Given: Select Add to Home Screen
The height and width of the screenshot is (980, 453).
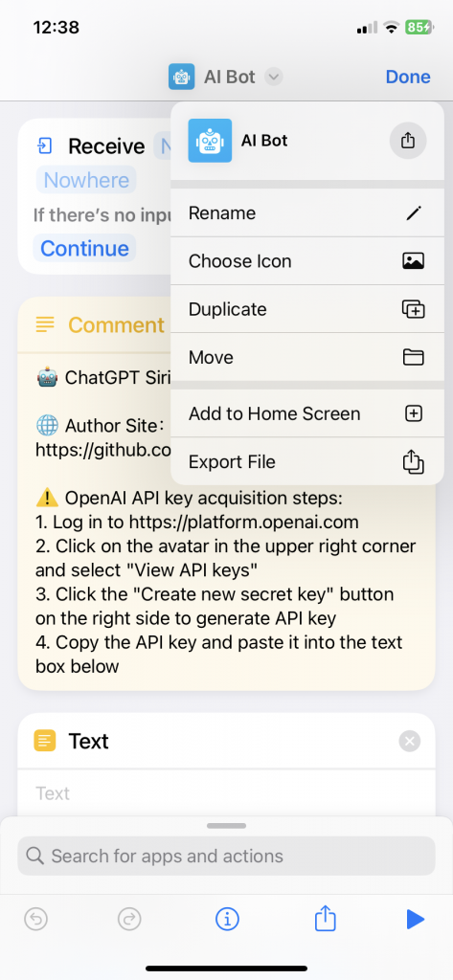Looking at the screenshot, I should click(x=307, y=413).
